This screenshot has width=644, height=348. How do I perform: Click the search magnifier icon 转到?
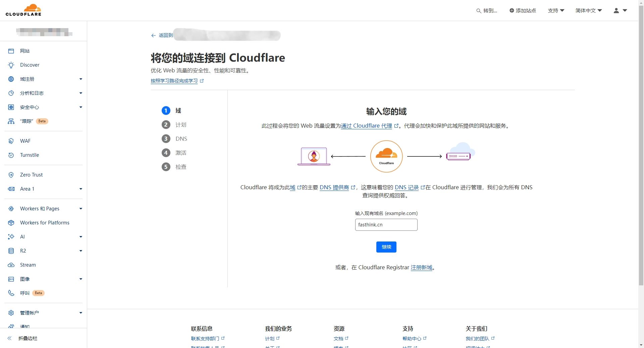479,11
